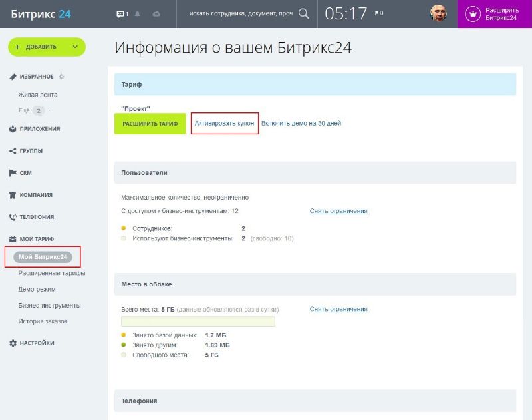Click the search magnifier icon
The width and height of the screenshot is (532, 420).
point(304,13)
